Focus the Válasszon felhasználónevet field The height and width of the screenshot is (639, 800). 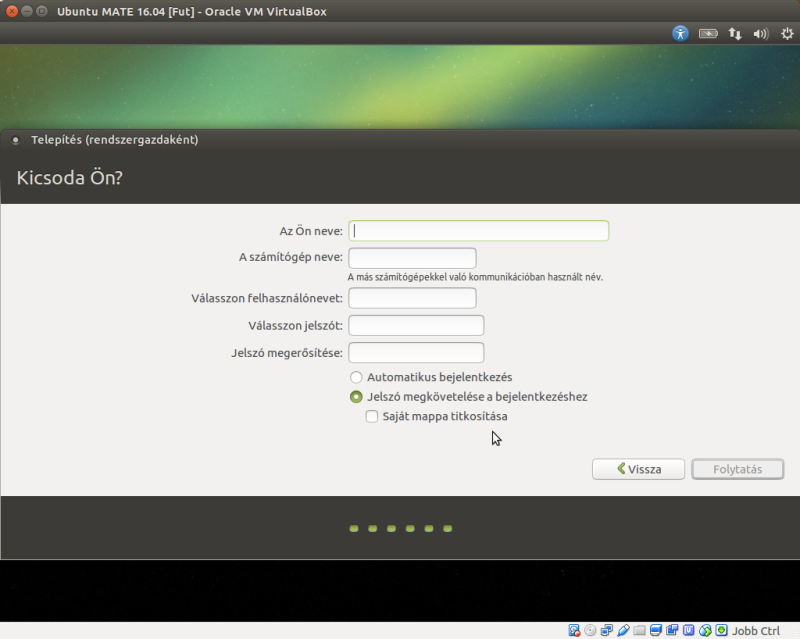click(x=412, y=298)
